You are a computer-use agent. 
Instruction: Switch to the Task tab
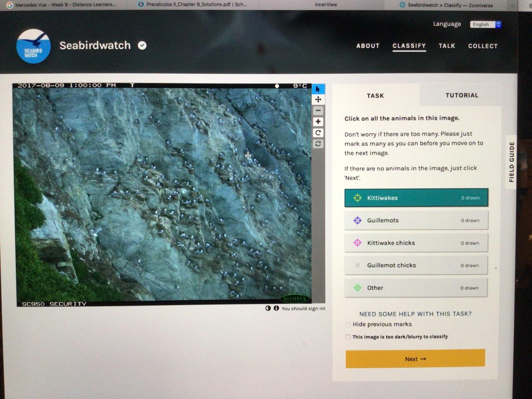(375, 96)
